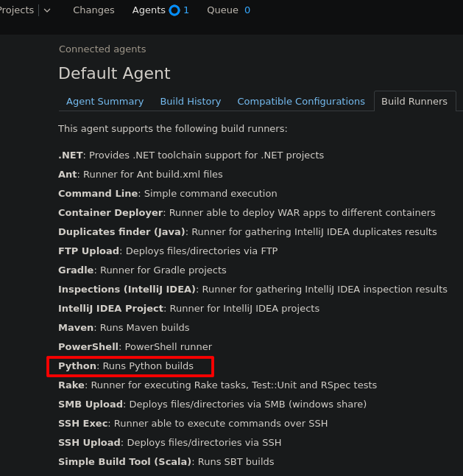Open the Compatible Configurations tab
This screenshot has height=476, width=463.
coord(301,102)
